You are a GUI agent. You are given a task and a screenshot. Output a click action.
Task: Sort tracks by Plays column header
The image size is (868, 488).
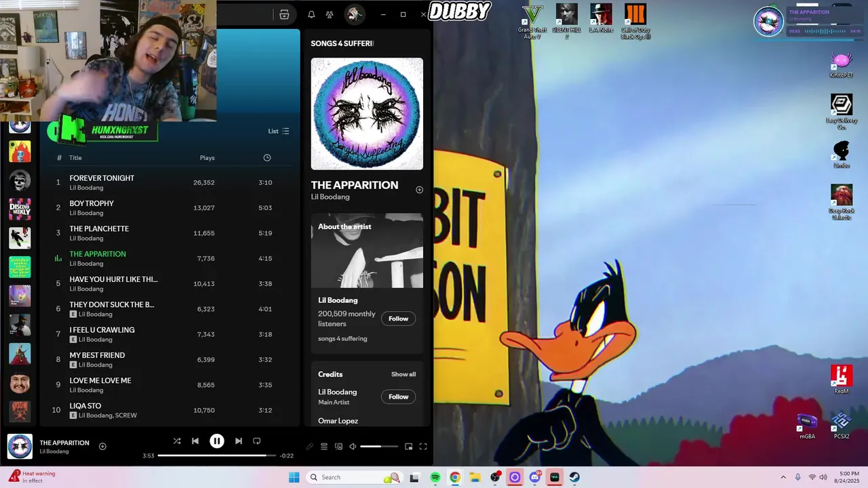point(207,158)
